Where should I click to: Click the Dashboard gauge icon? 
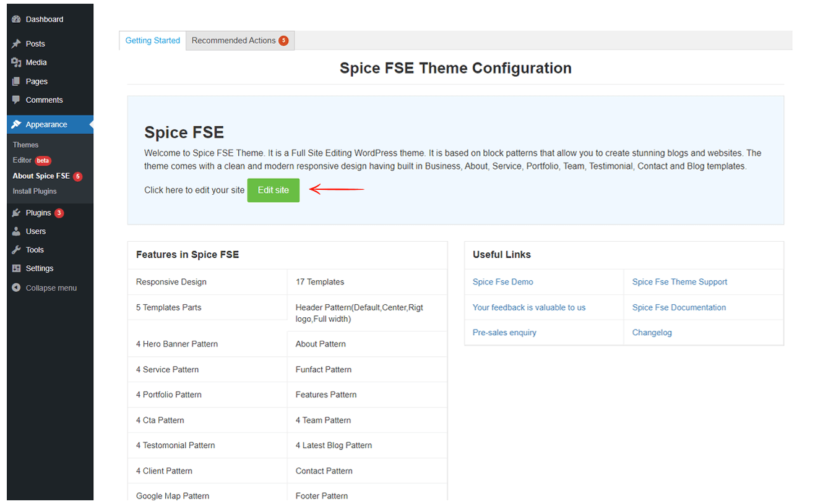[16, 20]
